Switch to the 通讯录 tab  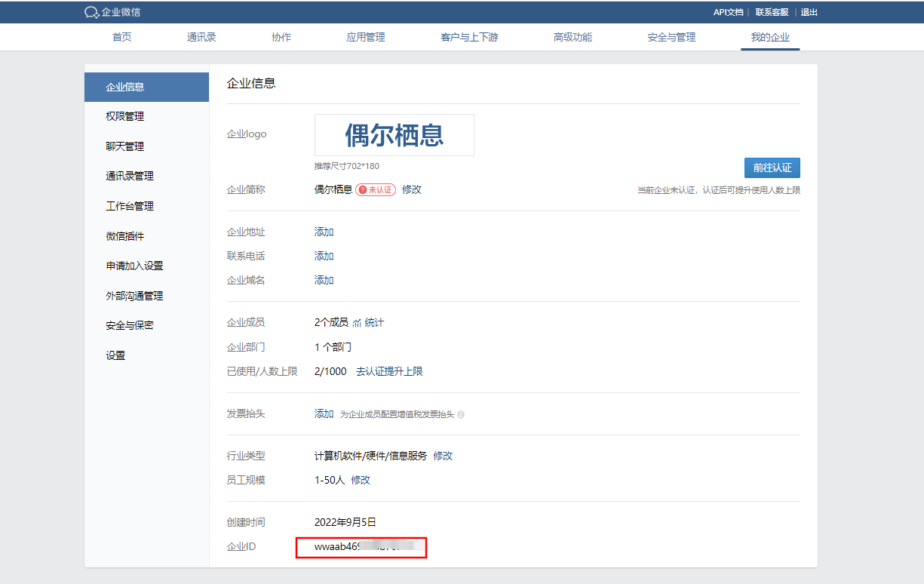201,37
